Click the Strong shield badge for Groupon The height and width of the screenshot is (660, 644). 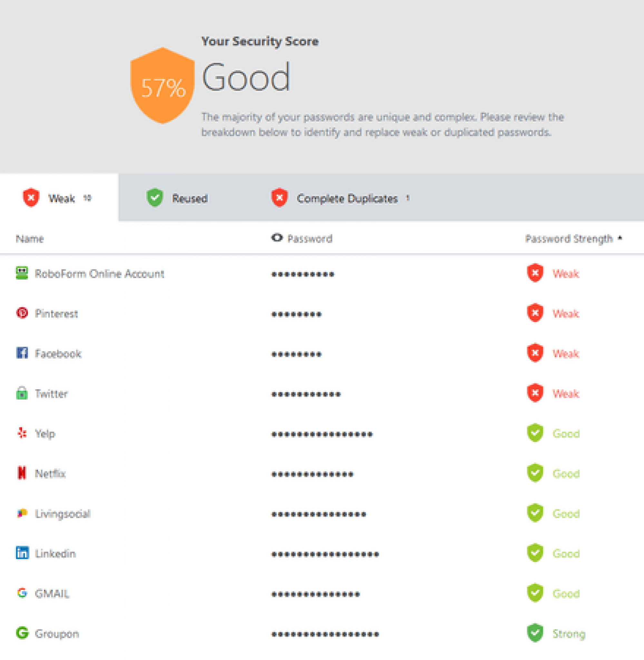(535, 633)
